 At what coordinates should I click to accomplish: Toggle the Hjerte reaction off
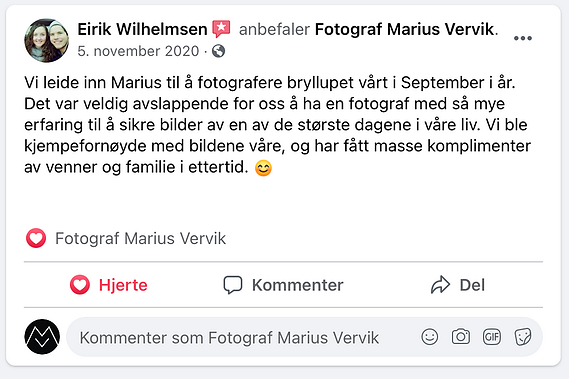pos(109,285)
